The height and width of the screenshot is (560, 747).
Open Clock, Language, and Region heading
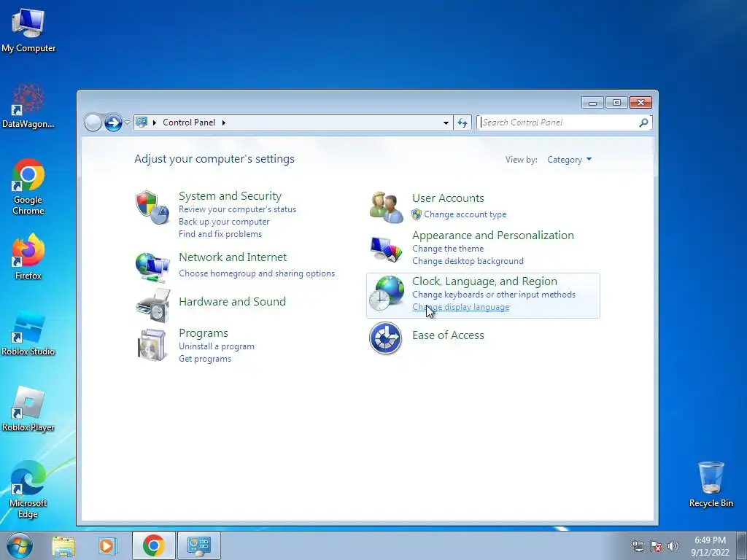pos(484,281)
